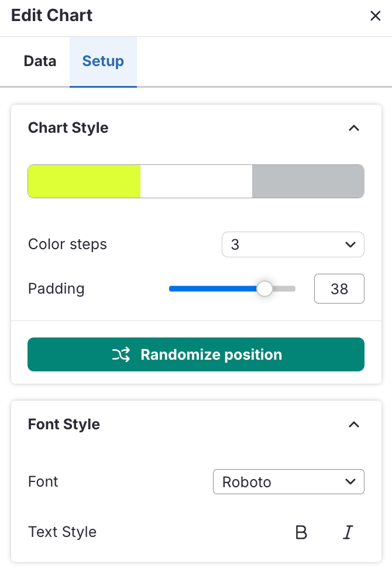Open the Color steps dropdown
The width and height of the screenshot is (392, 572).
coord(293,244)
